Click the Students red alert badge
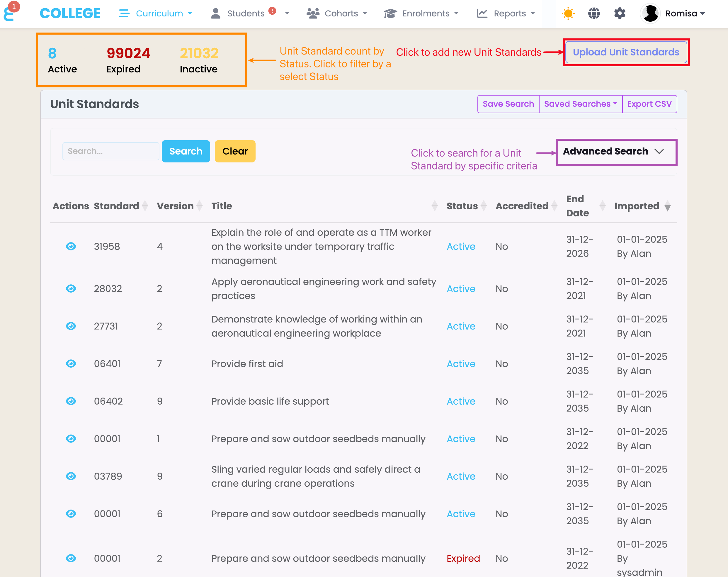This screenshot has width=728, height=577. [272, 11]
